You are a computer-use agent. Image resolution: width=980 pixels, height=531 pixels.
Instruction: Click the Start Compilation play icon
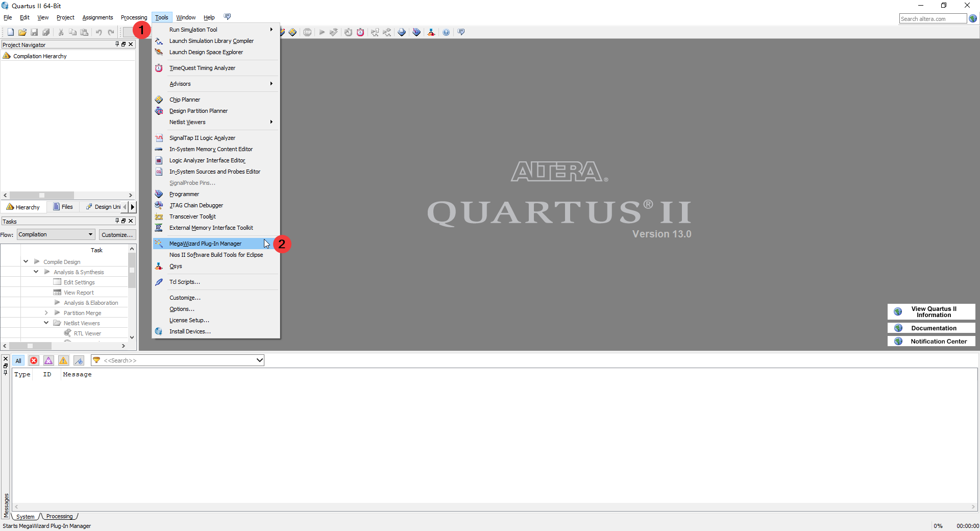tap(322, 32)
